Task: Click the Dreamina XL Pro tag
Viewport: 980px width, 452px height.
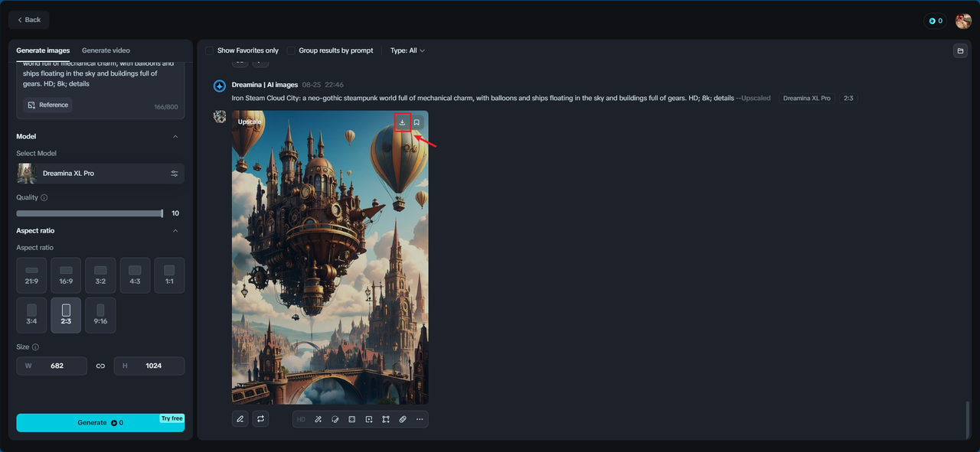Action: (x=807, y=99)
